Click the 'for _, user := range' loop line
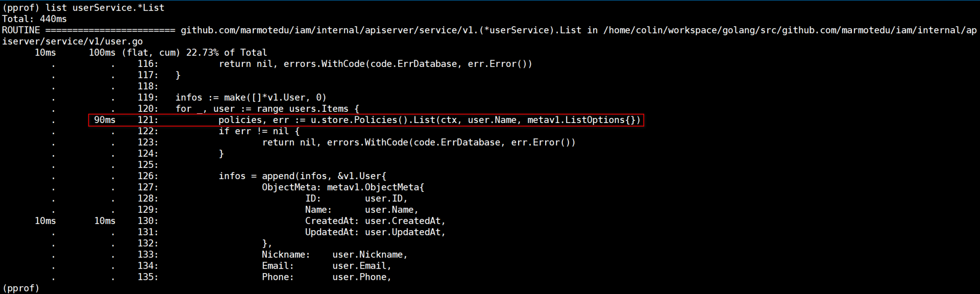Image resolution: width=980 pixels, height=294 pixels. 267,109
